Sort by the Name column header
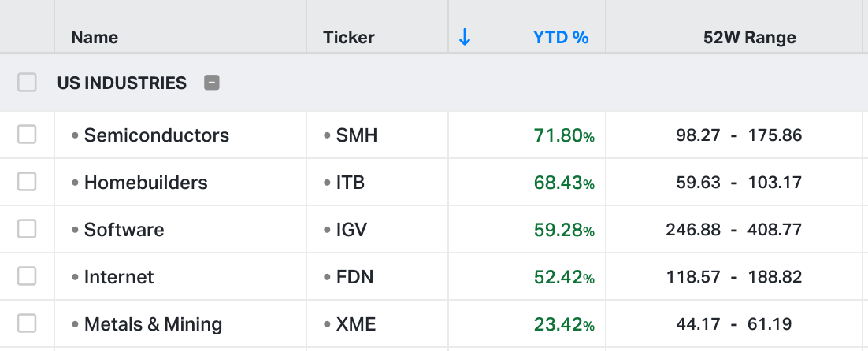 (x=95, y=37)
